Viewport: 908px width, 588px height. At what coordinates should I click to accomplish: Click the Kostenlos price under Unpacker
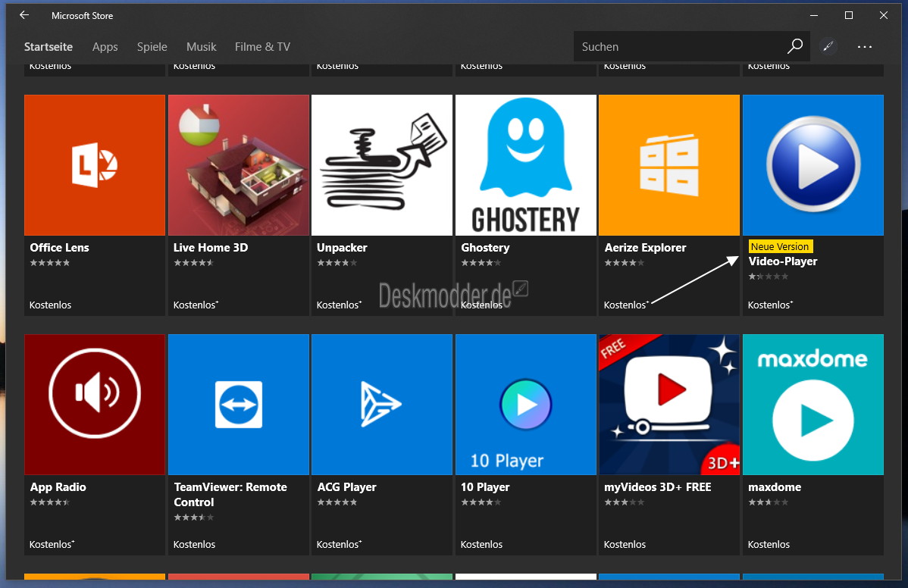coord(340,305)
